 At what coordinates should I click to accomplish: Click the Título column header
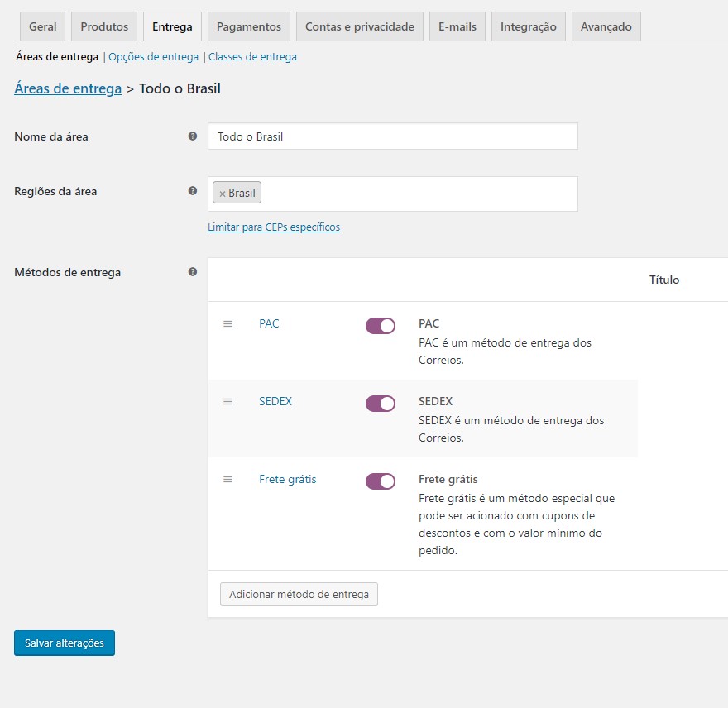664,280
